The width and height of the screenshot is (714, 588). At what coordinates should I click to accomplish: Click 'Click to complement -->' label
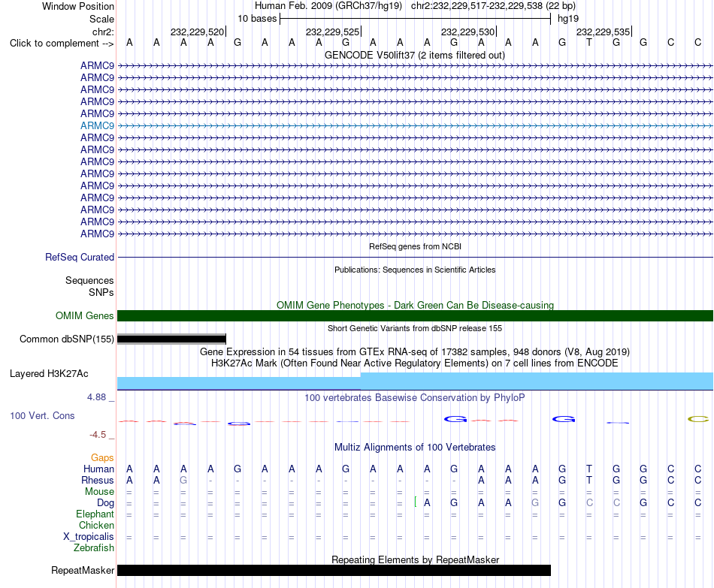[x=62, y=44]
